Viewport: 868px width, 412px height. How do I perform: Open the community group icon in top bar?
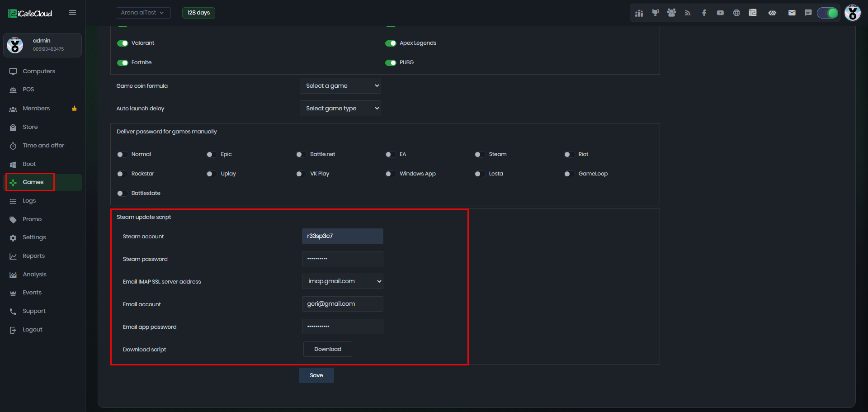click(x=671, y=13)
